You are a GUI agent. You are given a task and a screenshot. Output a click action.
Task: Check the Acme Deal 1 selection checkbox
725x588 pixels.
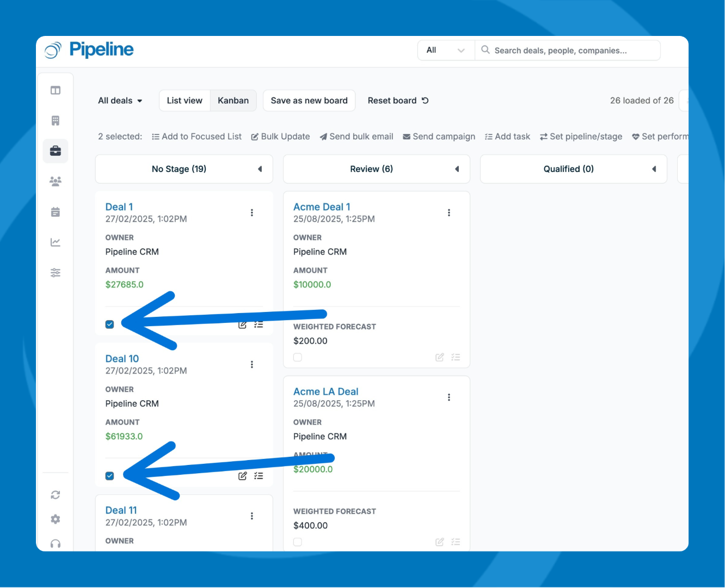click(298, 357)
